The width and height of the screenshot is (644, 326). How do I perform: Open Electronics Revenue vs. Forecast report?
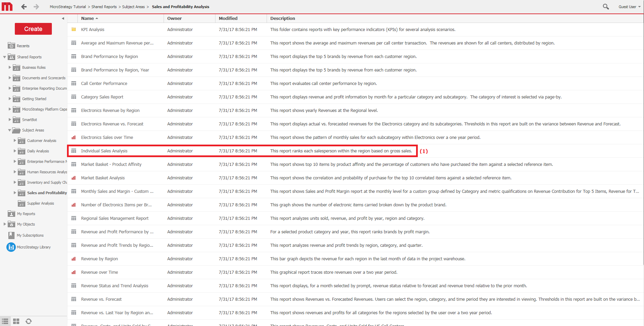tap(112, 124)
